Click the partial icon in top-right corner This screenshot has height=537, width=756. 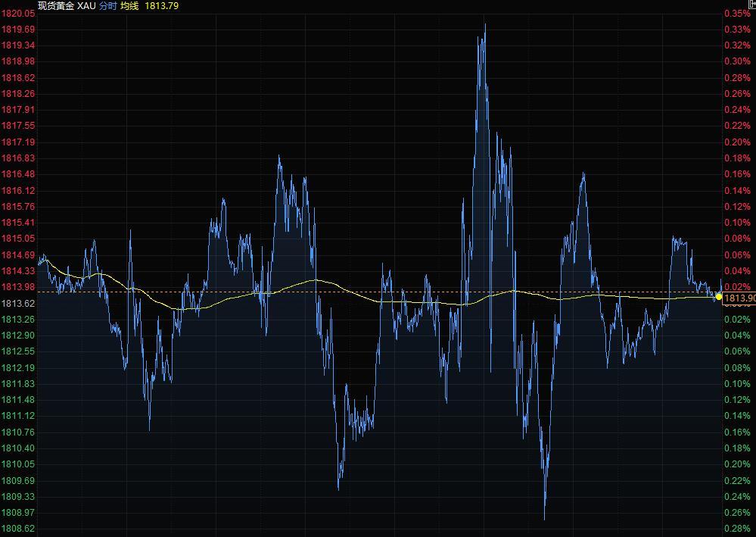(752, 4)
